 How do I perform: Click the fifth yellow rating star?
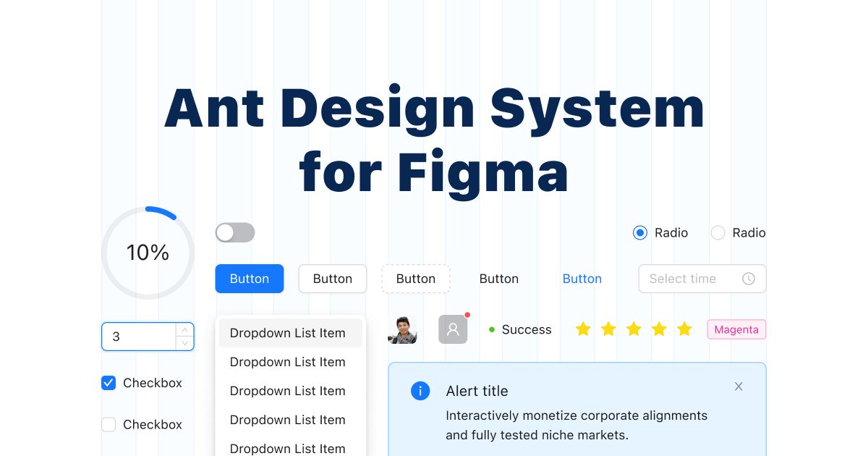point(684,329)
